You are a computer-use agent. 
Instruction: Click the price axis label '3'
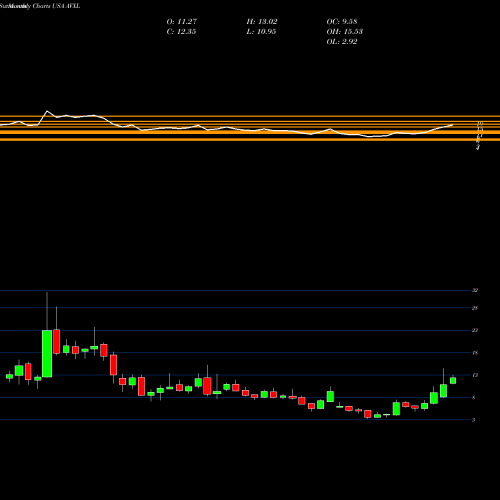coord(474,420)
